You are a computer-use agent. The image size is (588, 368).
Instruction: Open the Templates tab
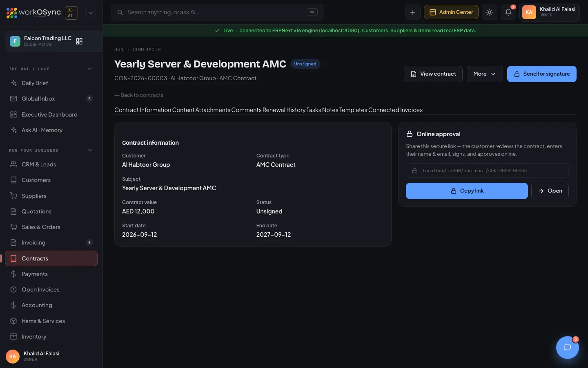pos(353,110)
